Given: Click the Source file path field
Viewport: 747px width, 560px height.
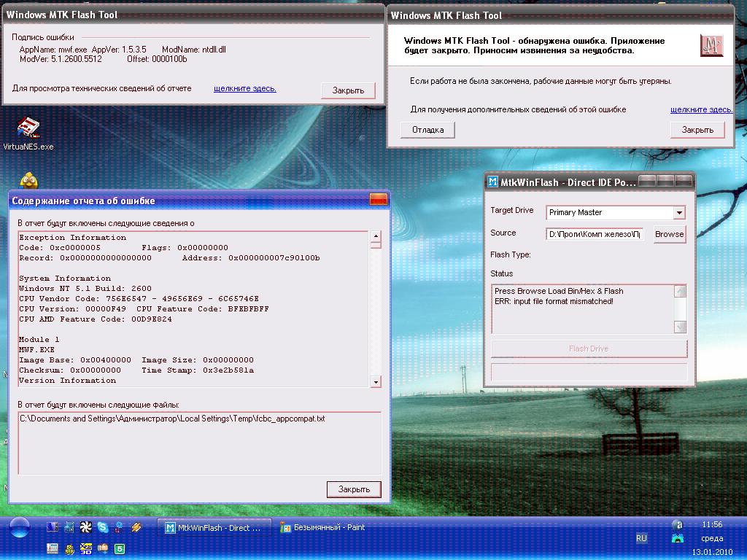Looking at the screenshot, I should click(x=595, y=234).
